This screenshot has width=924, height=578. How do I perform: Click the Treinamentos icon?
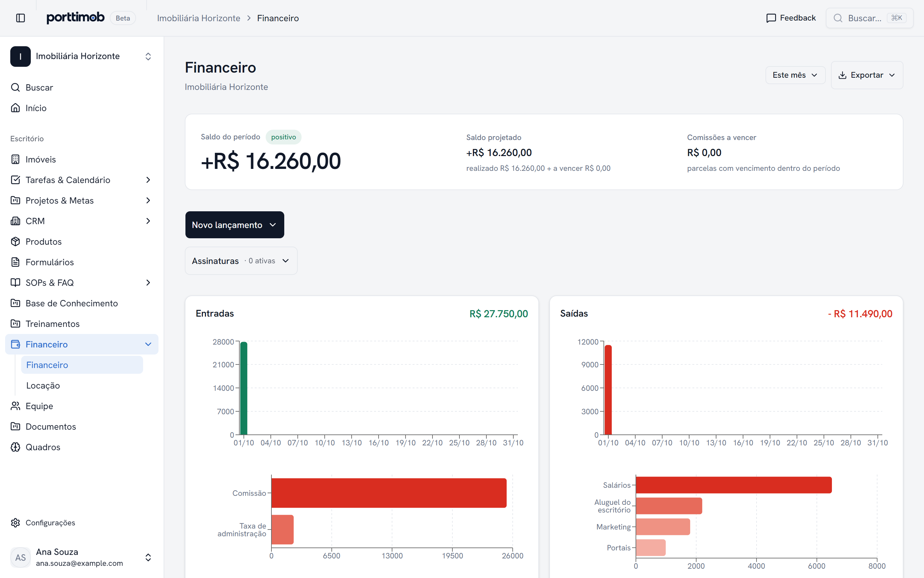15,324
